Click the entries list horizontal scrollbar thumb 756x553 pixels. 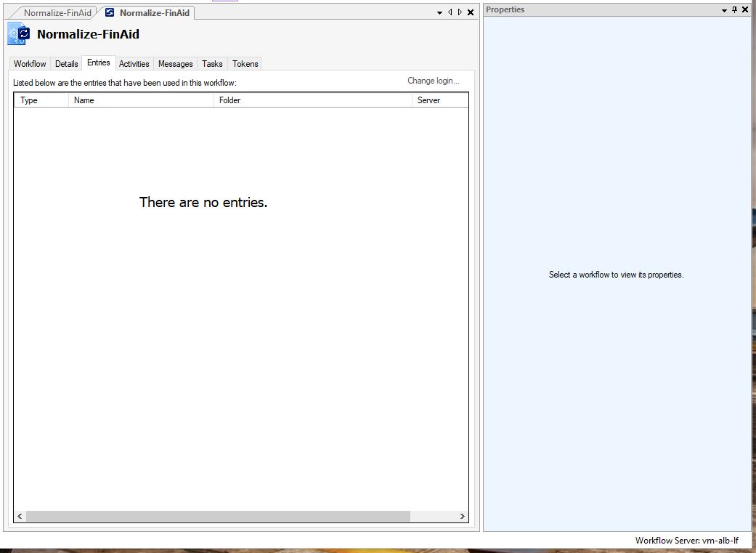[x=218, y=517]
